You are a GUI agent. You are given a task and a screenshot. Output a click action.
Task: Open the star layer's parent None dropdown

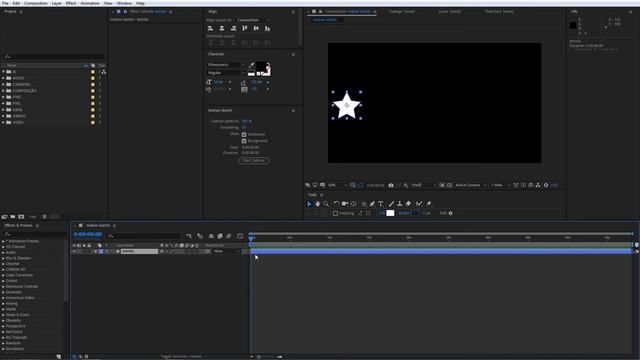coord(227,251)
